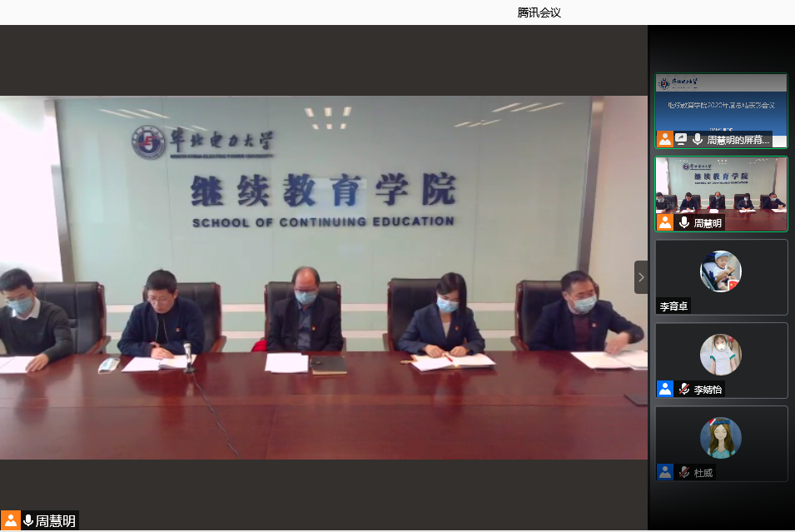Click the 周慧明 name label below main video
The width and height of the screenshot is (795, 532).
(55, 521)
